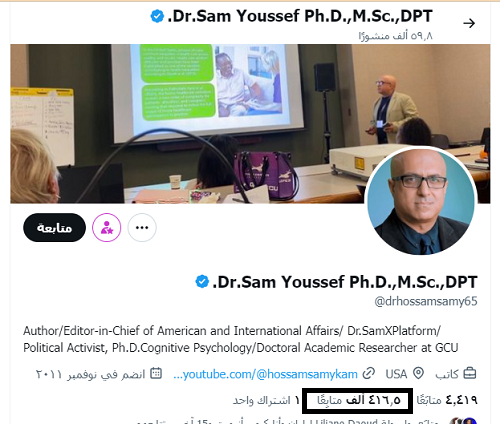The height and width of the screenshot is (424, 500).
Task: Click the verified badge beside profile name
Action: click(202, 282)
